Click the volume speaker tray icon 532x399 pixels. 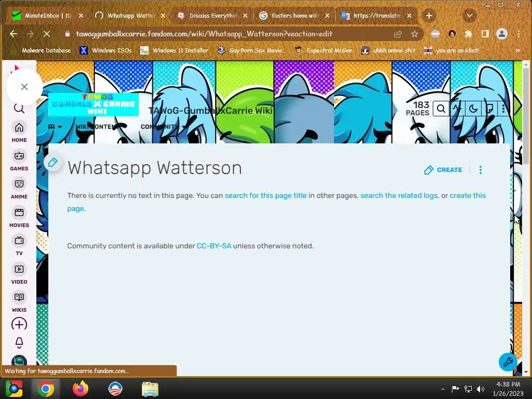click(x=481, y=389)
